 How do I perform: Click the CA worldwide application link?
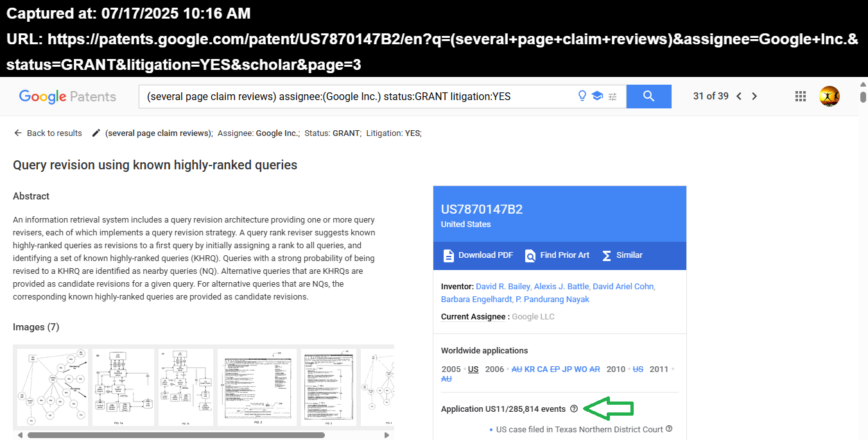(x=542, y=369)
